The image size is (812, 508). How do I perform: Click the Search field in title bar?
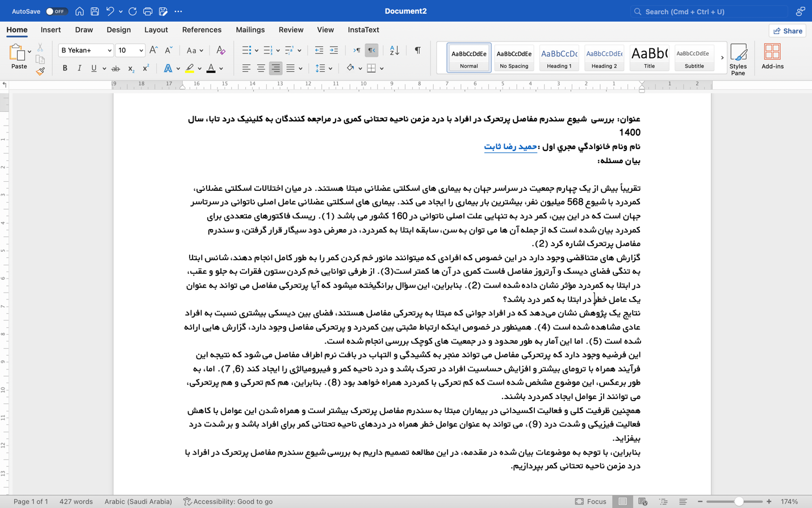[x=710, y=11]
